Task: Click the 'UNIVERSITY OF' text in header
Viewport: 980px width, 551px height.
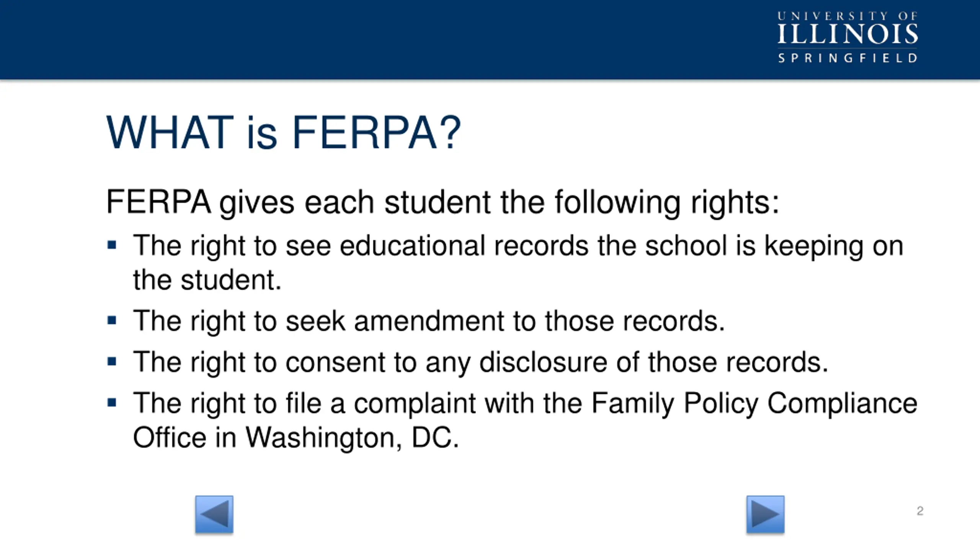Action: point(848,16)
